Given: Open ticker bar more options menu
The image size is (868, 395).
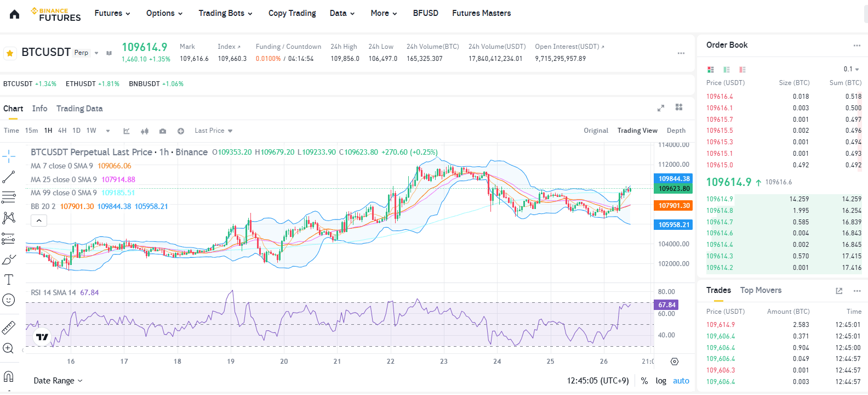Looking at the screenshot, I should (x=681, y=53).
